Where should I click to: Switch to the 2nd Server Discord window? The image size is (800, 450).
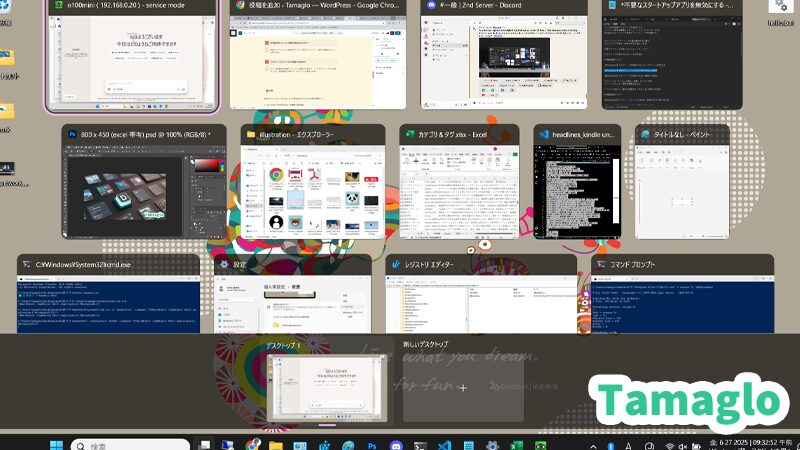[x=504, y=54]
